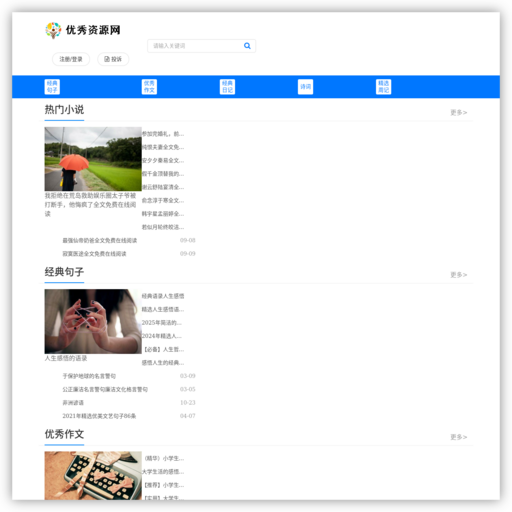512x512 pixels.
Task: Click the 03-05 date entry
Action: (x=188, y=389)
